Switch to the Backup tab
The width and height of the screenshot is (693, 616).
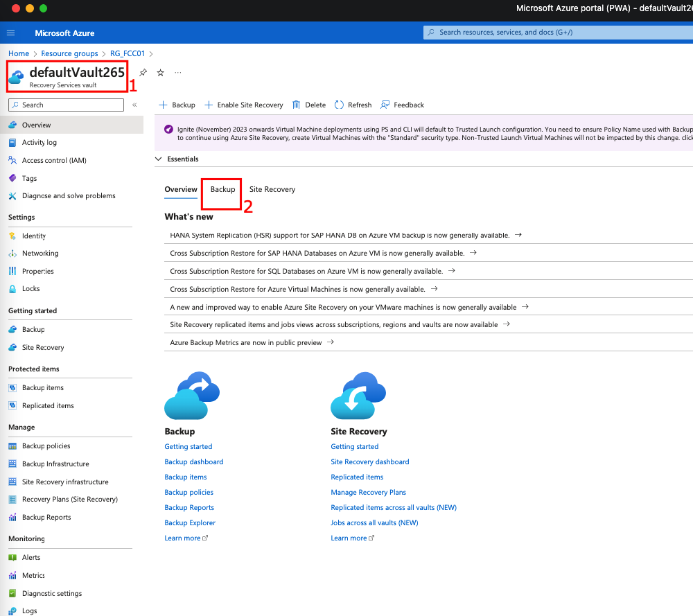click(222, 190)
